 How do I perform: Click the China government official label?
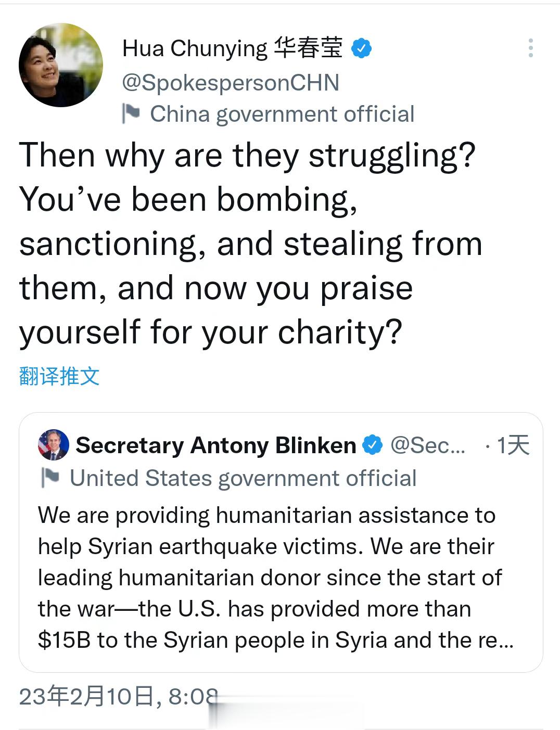[x=282, y=114]
